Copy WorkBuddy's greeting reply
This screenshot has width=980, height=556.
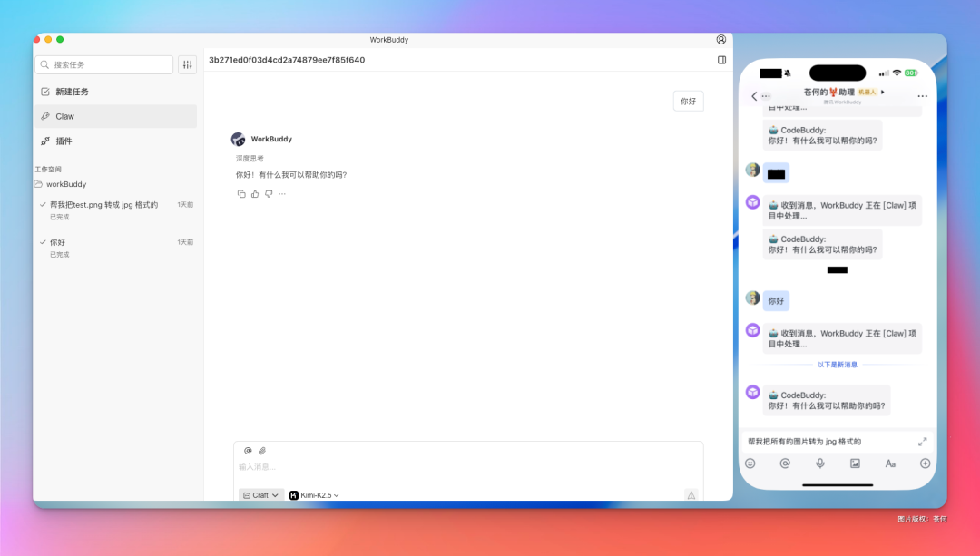(x=241, y=193)
